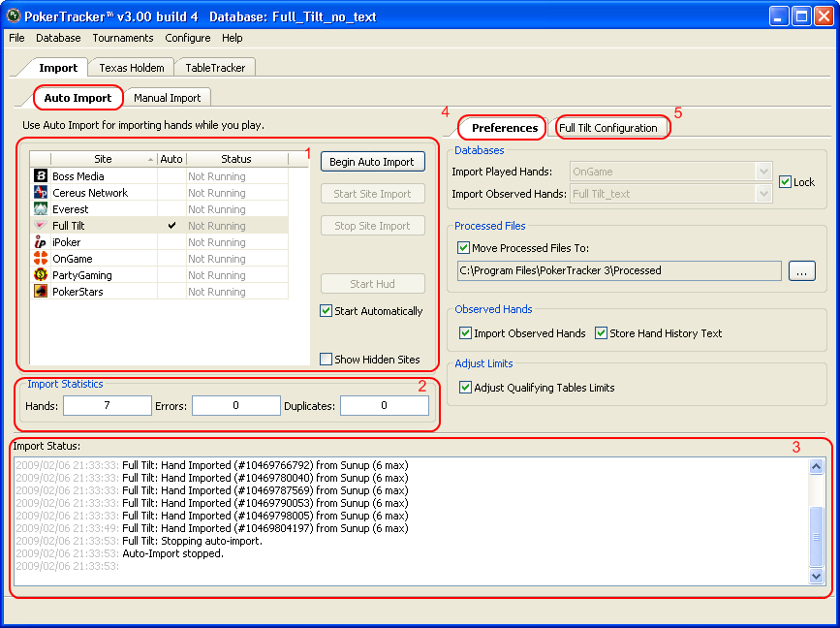This screenshot has height=628, width=840.
Task: Click the Auto column header
Action: coord(171,159)
